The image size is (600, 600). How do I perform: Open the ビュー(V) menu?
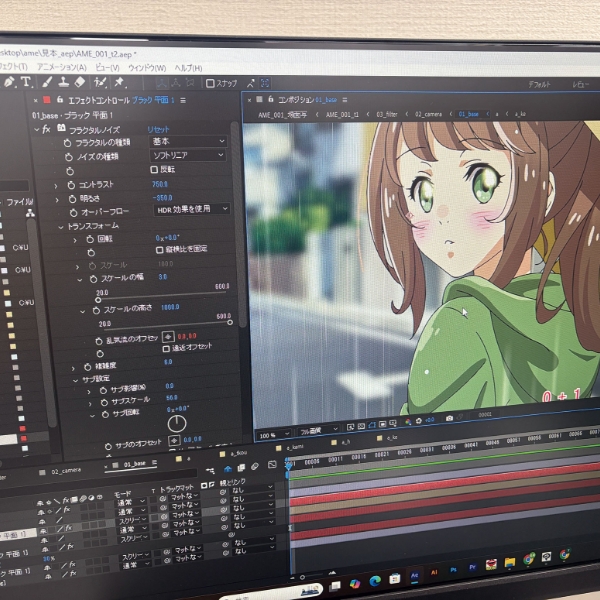(108, 68)
